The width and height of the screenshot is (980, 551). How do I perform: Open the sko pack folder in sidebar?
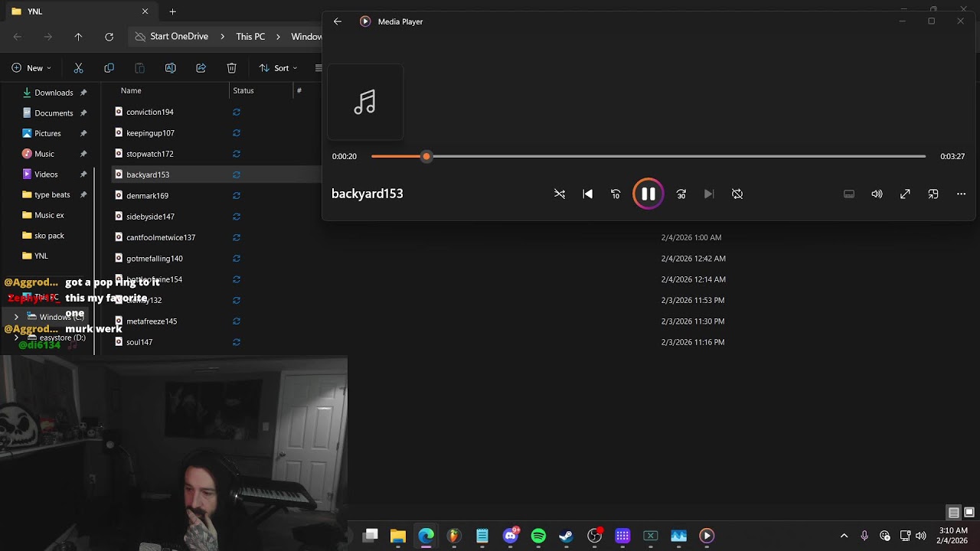[49, 236]
